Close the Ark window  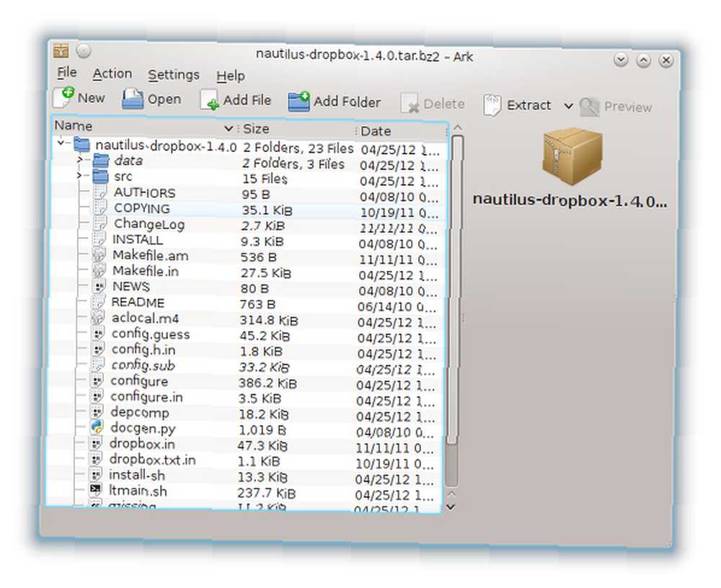(x=665, y=61)
